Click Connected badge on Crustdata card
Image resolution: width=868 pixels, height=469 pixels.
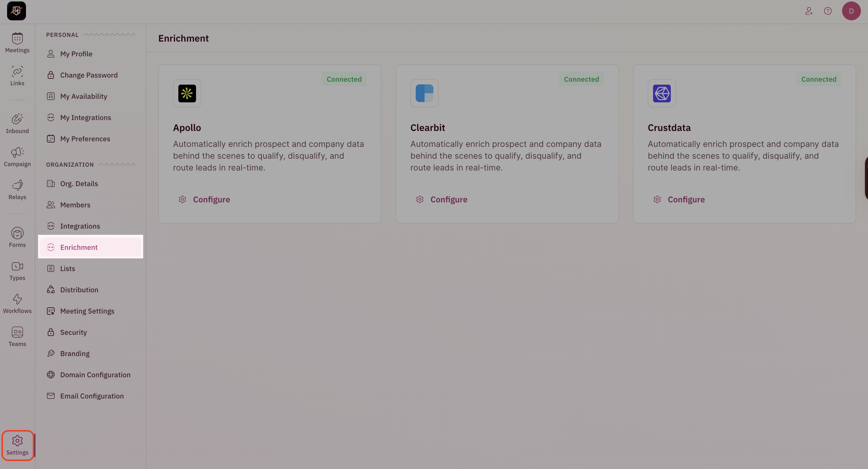[819, 79]
